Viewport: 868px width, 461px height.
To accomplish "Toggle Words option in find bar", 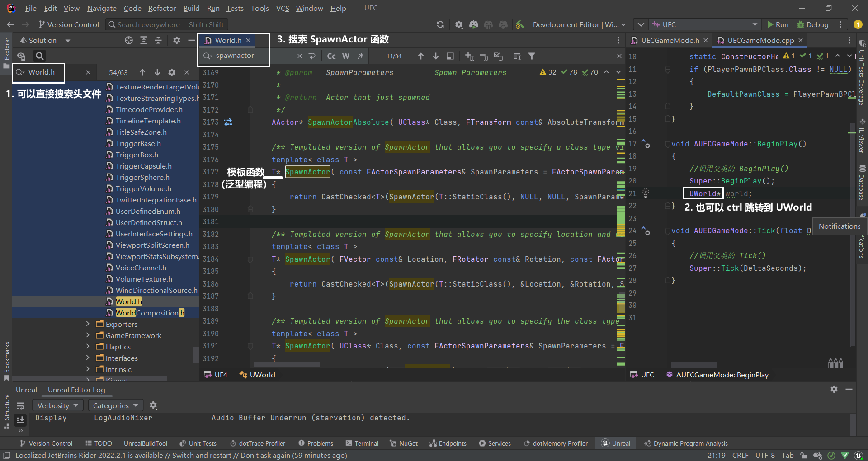I will click(x=346, y=56).
